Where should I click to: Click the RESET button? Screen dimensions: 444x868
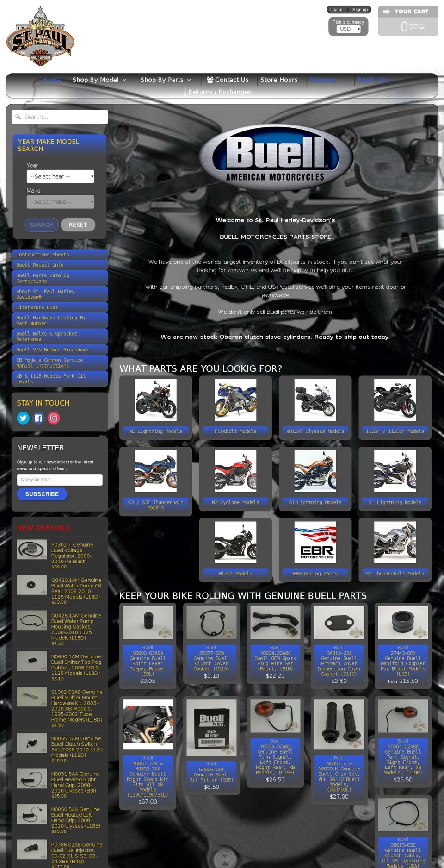pos(78,225)
